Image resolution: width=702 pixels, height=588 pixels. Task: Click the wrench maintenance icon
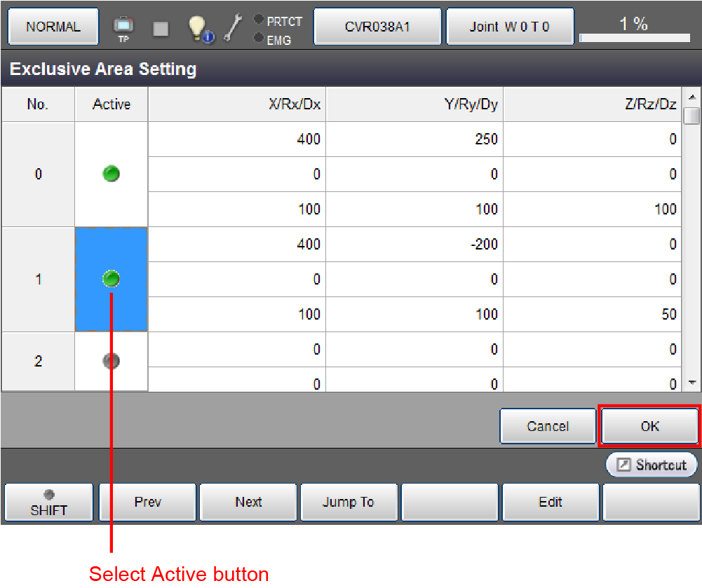tap(235, 27)
